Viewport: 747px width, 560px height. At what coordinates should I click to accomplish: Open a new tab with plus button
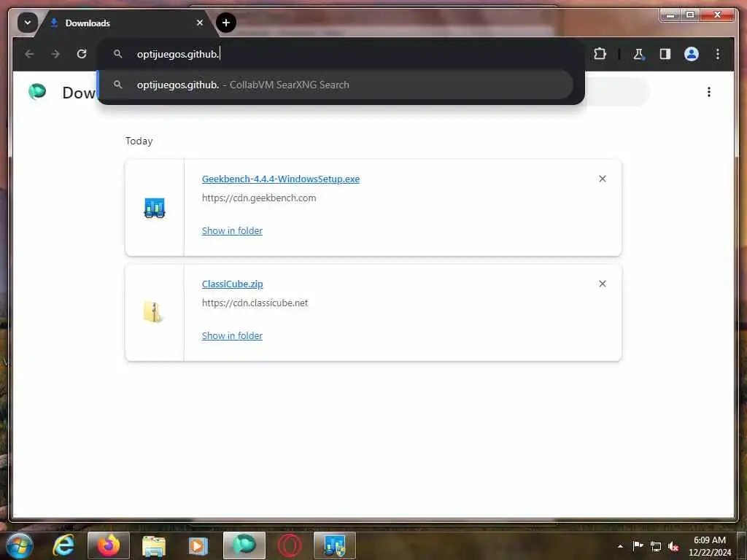(226, 23)
